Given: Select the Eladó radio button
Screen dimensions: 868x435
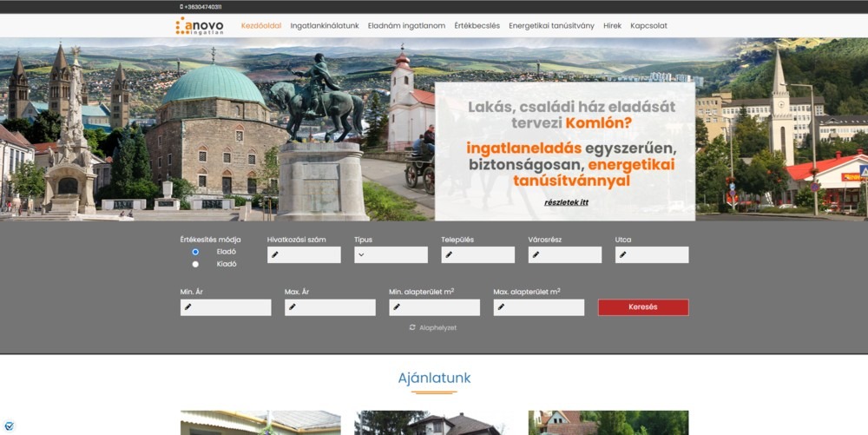Looking at the screenshot, I should [195, 252].
